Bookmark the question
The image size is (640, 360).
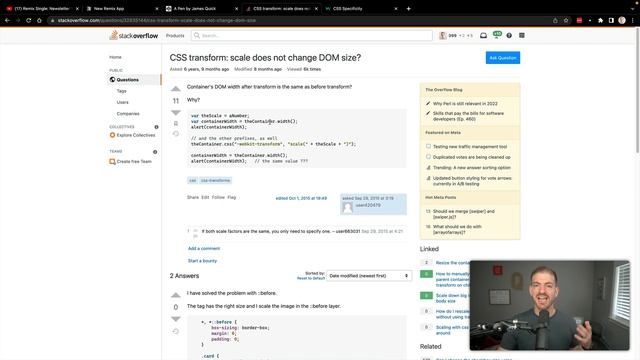tap(176, 123)
